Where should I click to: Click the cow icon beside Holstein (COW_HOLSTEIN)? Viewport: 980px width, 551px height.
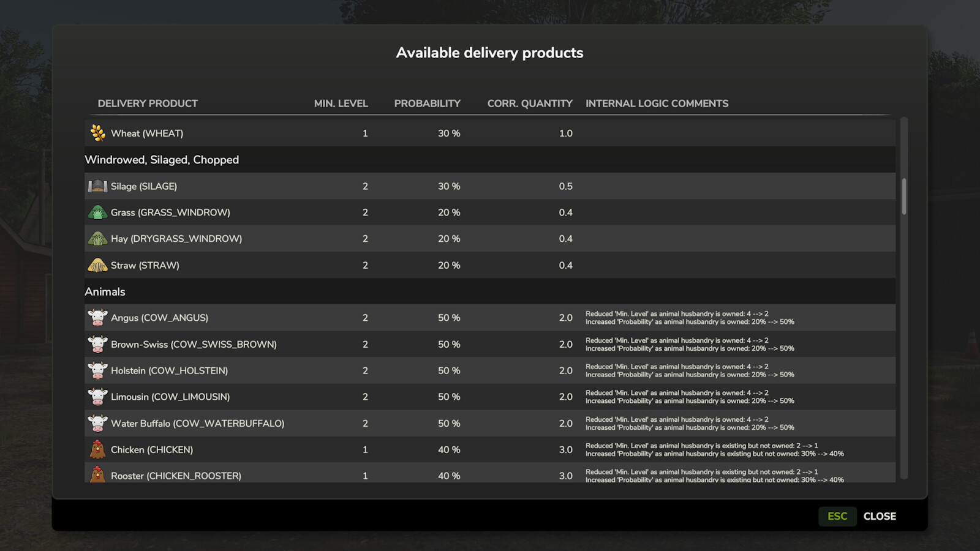pyautogui.click(x=98, y=370)
